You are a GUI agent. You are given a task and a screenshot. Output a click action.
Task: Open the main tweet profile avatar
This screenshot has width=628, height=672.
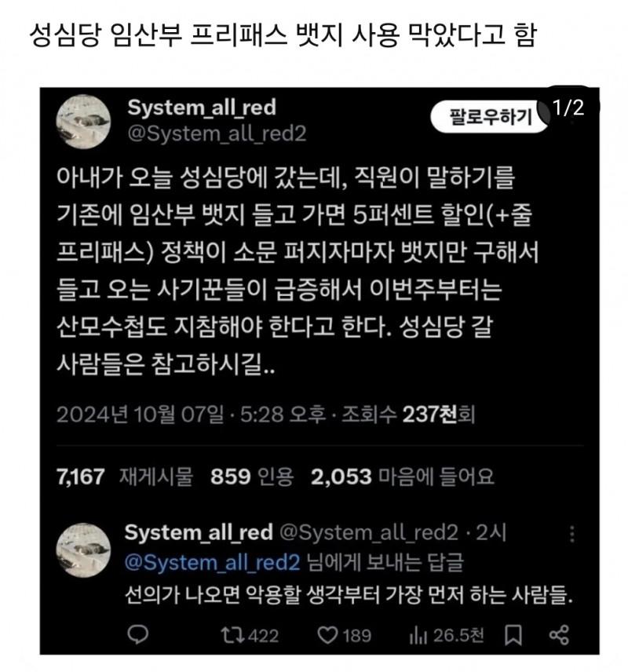click(x=83, y=122)
